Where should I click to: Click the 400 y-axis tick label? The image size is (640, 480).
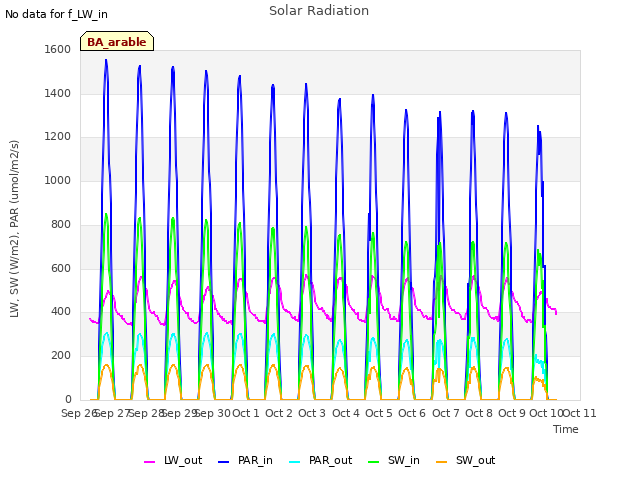click(x=61, y=312)
